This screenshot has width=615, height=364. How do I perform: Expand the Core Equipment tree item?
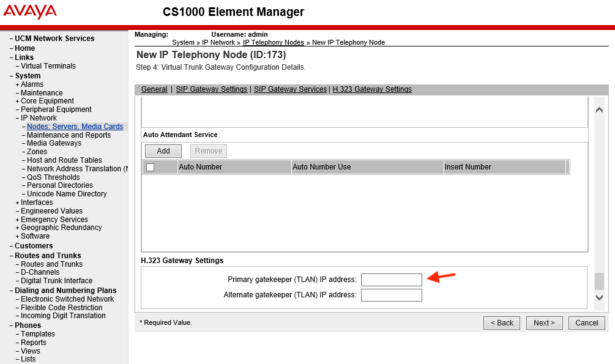point(17,101)
